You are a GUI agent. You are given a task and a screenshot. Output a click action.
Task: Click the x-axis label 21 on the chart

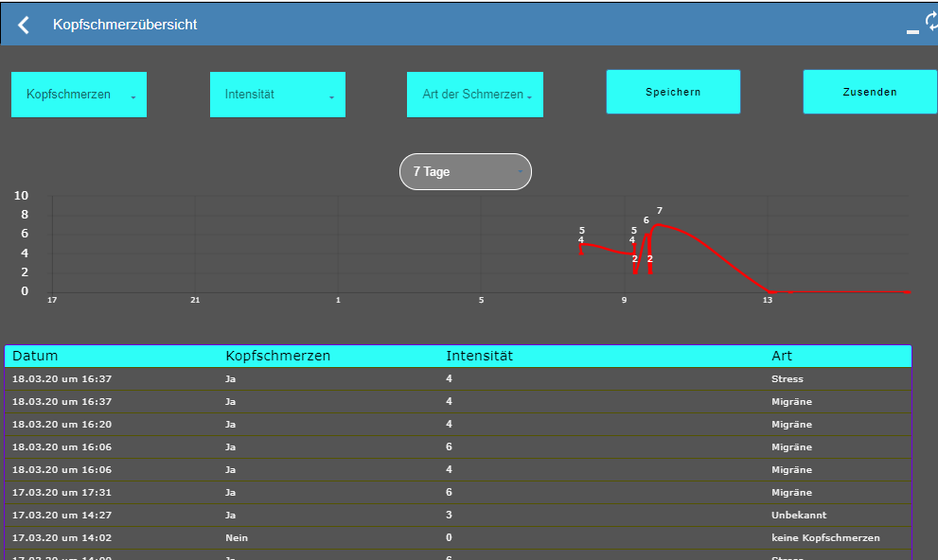[x=195, y=300]
